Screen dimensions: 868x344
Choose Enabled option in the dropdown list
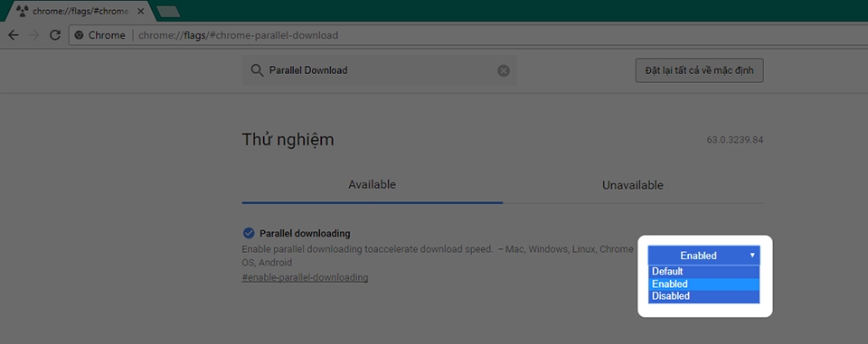pyautogui.click(x=703, y=284)
